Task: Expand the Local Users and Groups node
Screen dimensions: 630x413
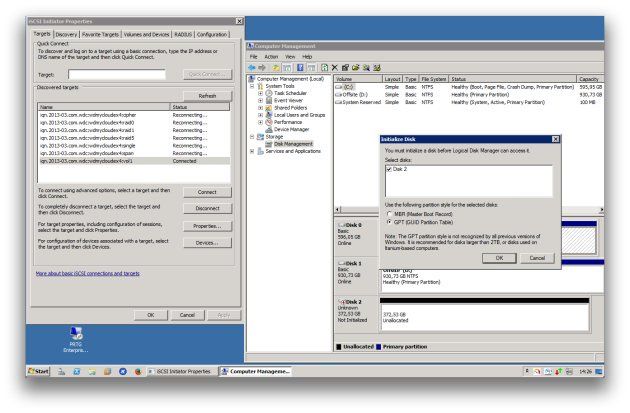Action: coord(260,115)
